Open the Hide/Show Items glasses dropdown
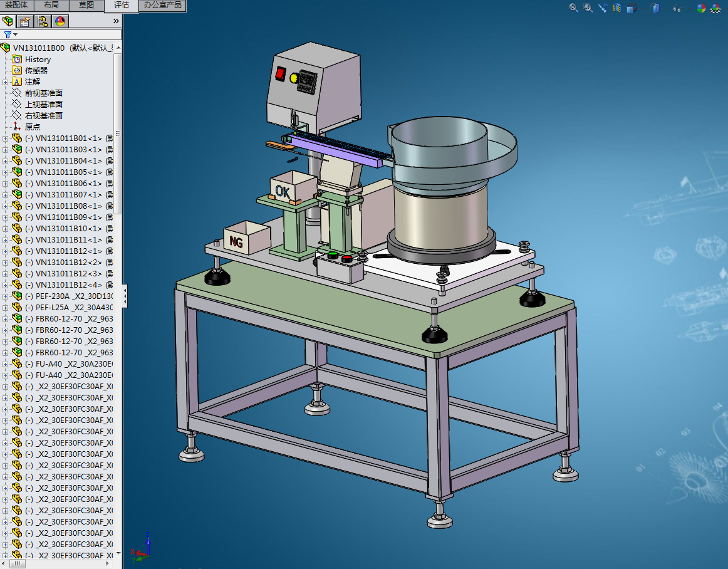 pyautogui.click(x=677, y=9)
